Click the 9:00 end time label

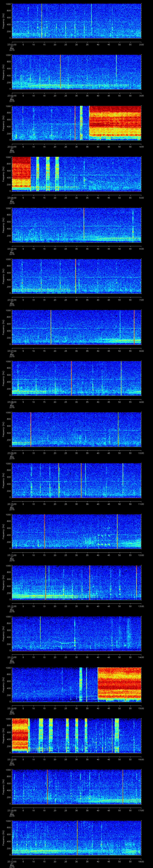tap(141, 402)
